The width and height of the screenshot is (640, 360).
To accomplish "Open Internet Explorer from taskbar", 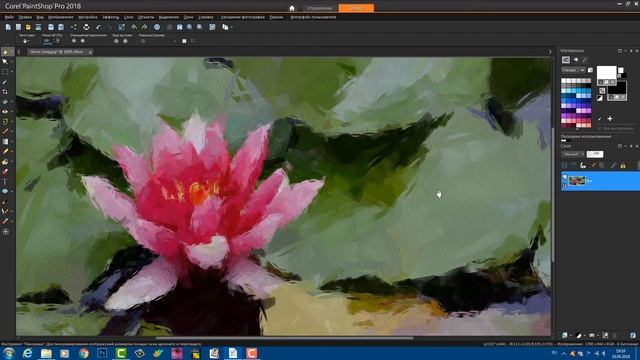I will point(27,353).
